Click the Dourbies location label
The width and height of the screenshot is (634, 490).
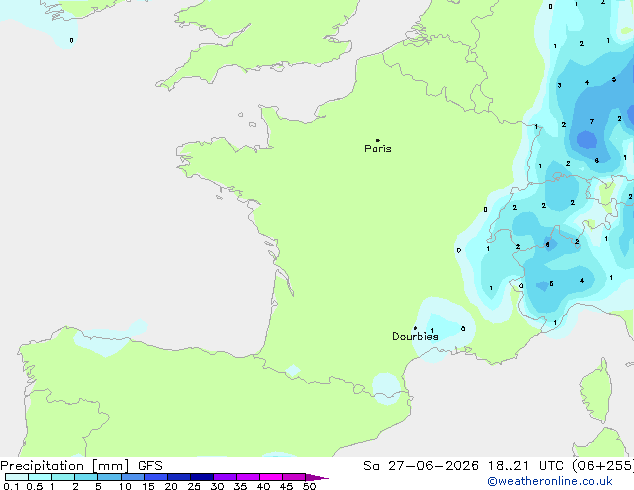click(415, 336)
